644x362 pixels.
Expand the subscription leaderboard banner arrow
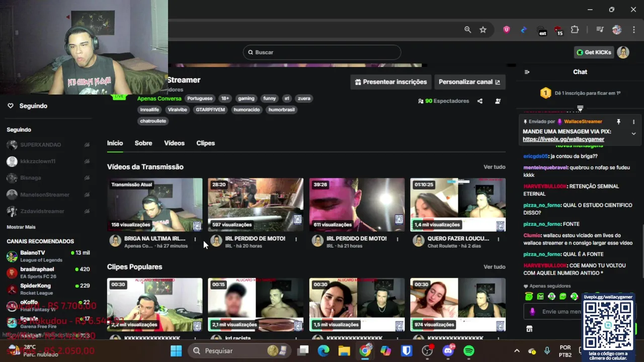(x=580, y=108)
